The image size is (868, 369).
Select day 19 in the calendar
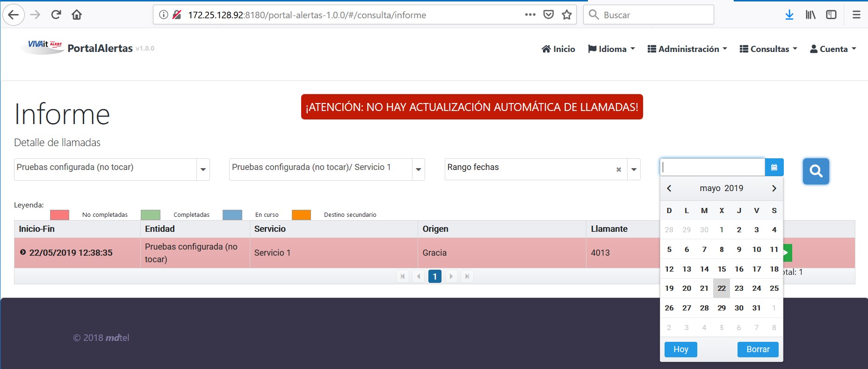point(669,288)
